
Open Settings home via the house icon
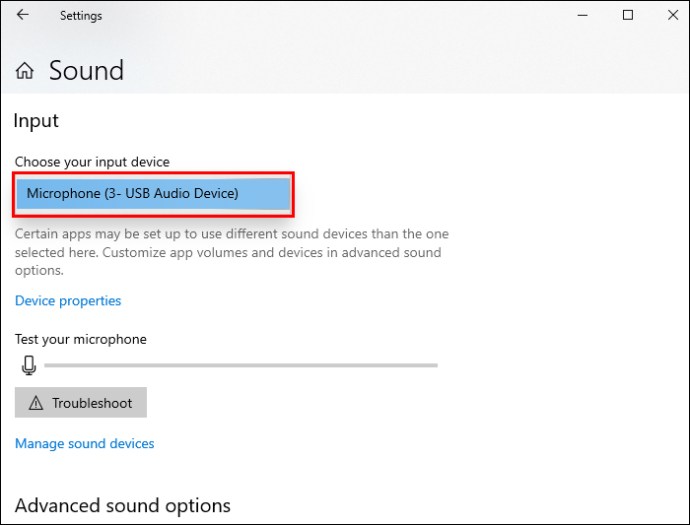click(25, 70)
